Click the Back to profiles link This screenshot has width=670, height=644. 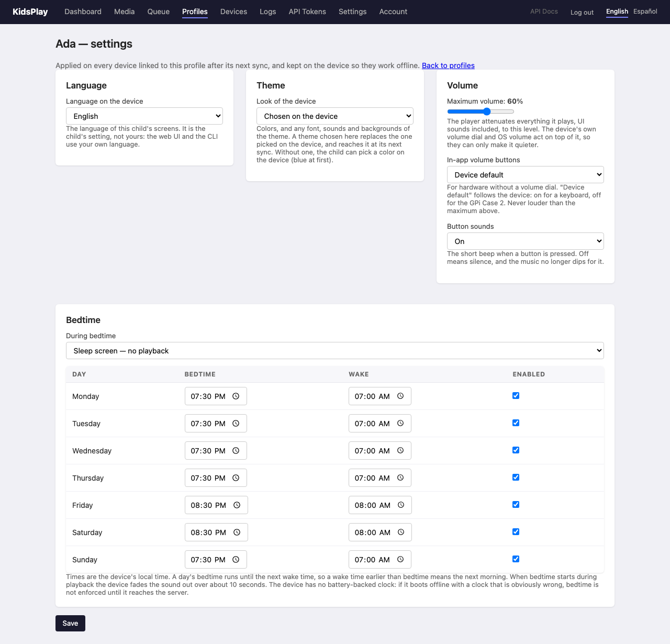coord(448,65)
